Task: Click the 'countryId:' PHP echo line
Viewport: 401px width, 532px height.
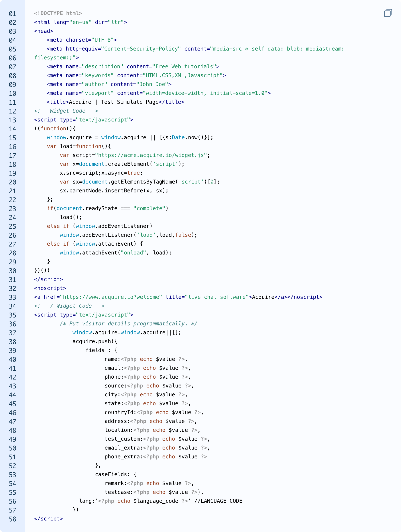Action: pyautogui.click(x=154, y=413)
